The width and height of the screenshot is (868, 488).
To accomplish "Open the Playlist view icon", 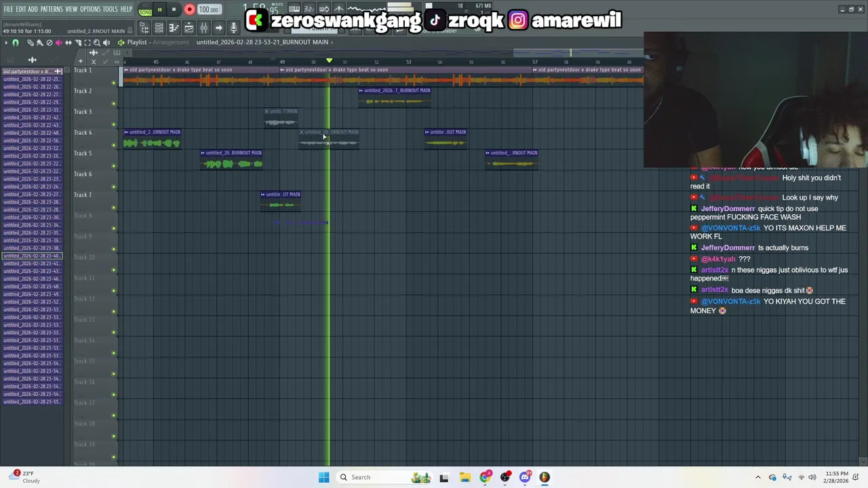I will (189, 28).
